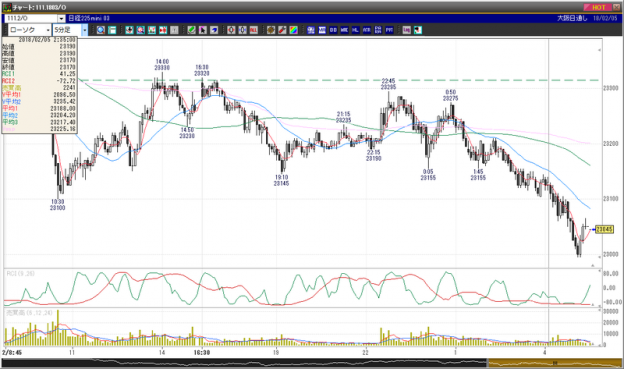Choose the green pencil drawing tool

pos(191,30)
